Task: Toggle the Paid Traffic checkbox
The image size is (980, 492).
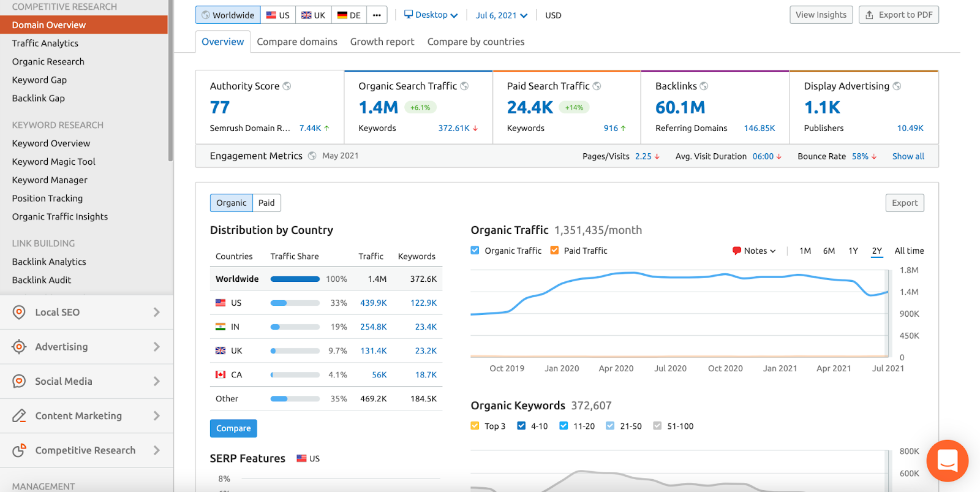Action: 554,250
